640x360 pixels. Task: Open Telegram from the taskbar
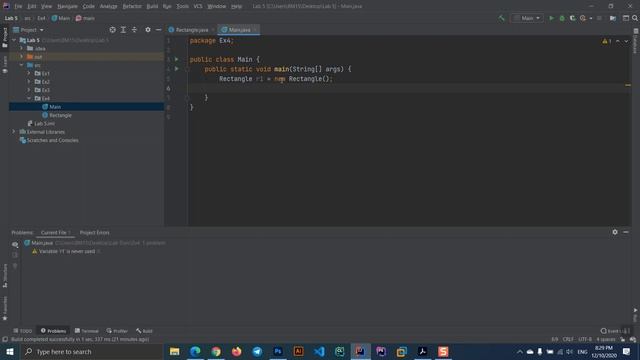pyautogui.click(x=257, y=351)
